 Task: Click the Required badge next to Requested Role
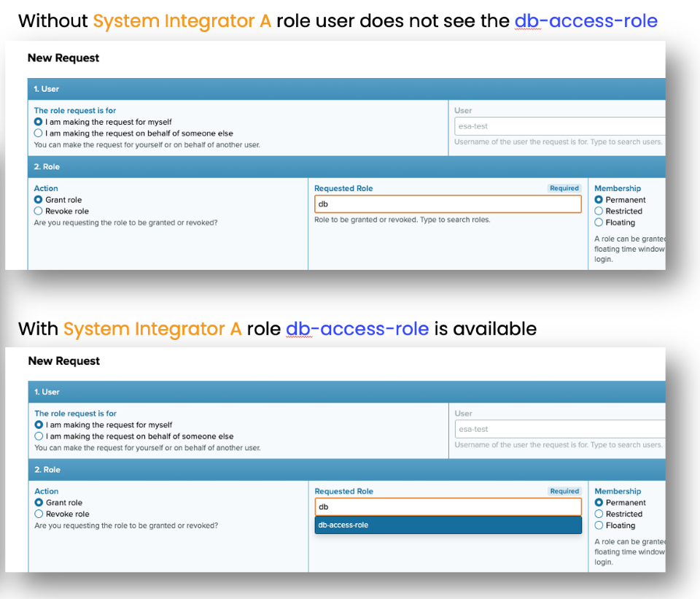(564, 188)
